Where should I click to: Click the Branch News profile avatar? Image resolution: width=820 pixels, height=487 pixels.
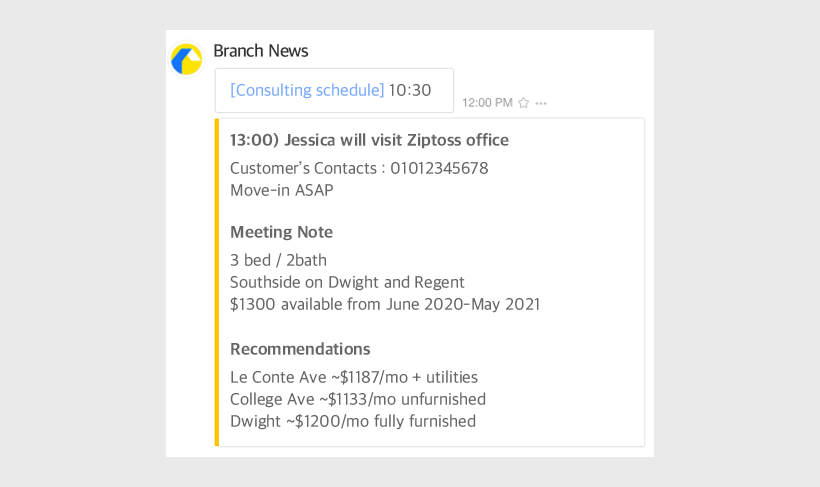click(x=186, y=59)
